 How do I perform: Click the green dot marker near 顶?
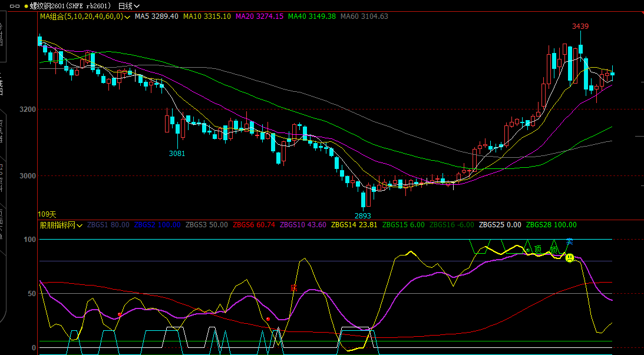(x=528, y=250)
